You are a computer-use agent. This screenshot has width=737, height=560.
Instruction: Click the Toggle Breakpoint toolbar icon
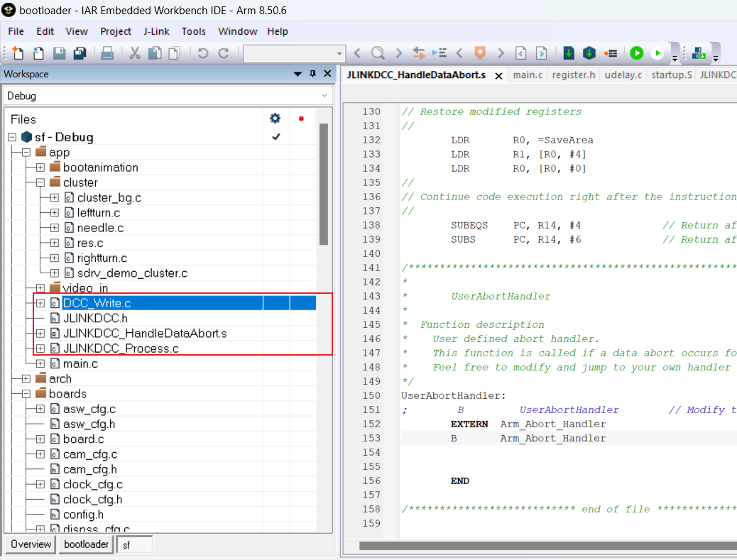(611, 53)
